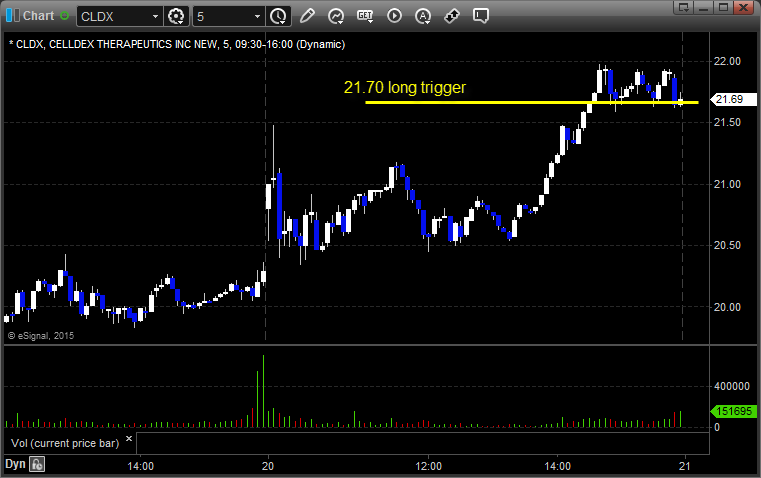Close the chart window
761x478 pixels.
pos(743,7)
